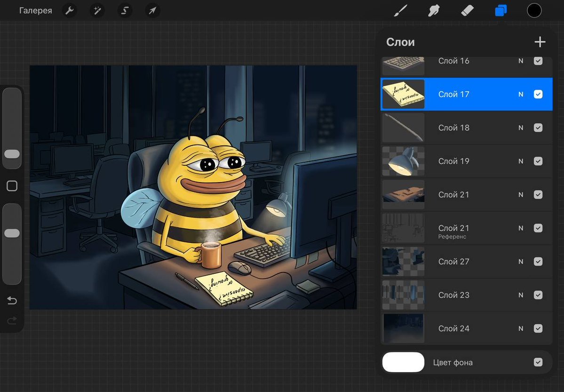564x392 pixels.
Task: Select layer name Слой 27
Action: [x=453, y=262]
